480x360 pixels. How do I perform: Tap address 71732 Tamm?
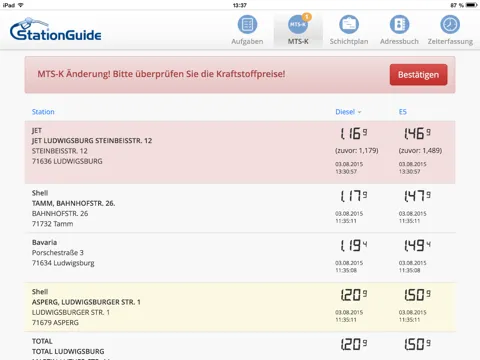[x=52, y=224]
